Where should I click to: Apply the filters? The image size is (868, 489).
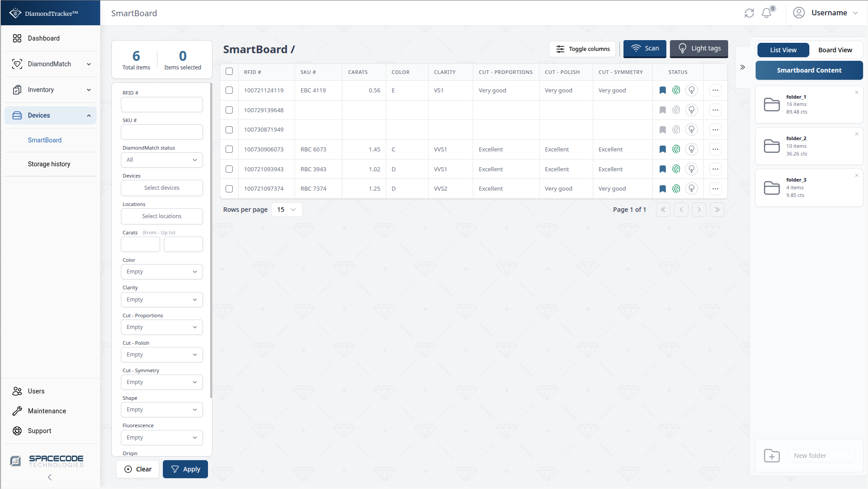click(x=185, y=469)
